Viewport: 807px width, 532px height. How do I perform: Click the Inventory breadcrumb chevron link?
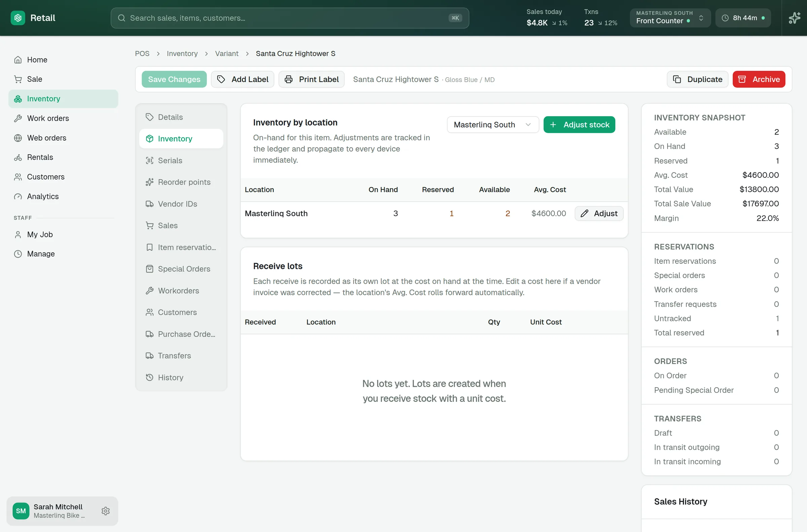182,54
